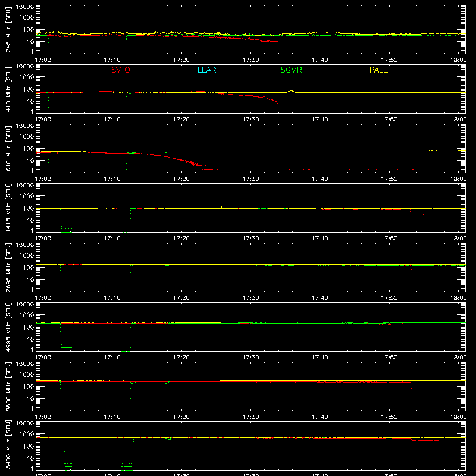Click the yellow bump in 410 MHz trace
This screenshot has height=476, width=476.
click(291, 91)
